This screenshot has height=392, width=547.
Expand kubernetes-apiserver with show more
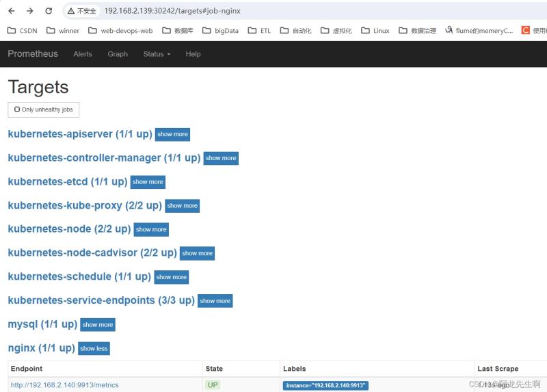[172, 135]
